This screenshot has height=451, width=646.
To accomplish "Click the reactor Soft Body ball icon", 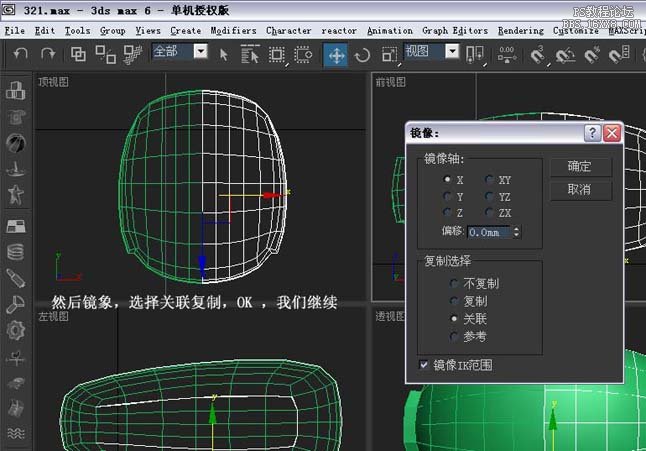I will pos(16,143).
